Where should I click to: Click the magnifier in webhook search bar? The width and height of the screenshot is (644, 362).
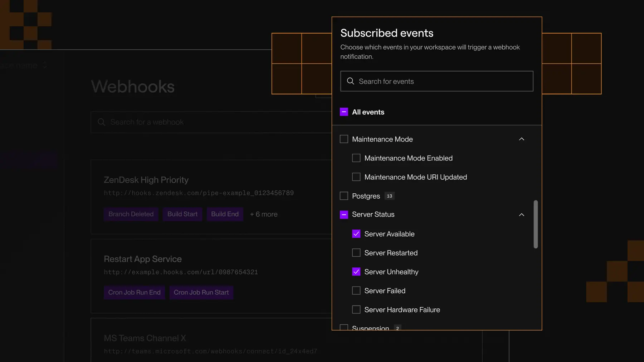coord(102,122)
